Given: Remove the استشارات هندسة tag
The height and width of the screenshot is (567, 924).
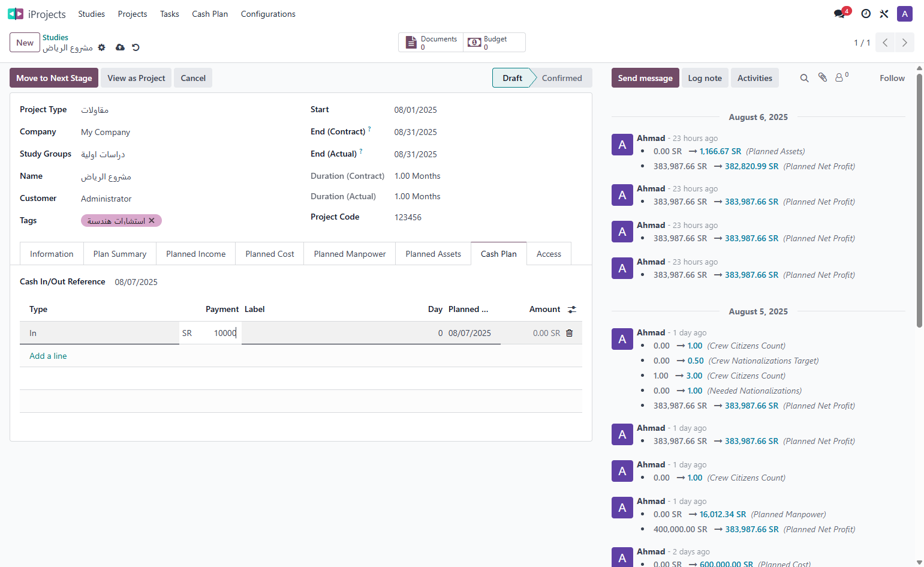Looking at the screenshot, I should (152, 221).
